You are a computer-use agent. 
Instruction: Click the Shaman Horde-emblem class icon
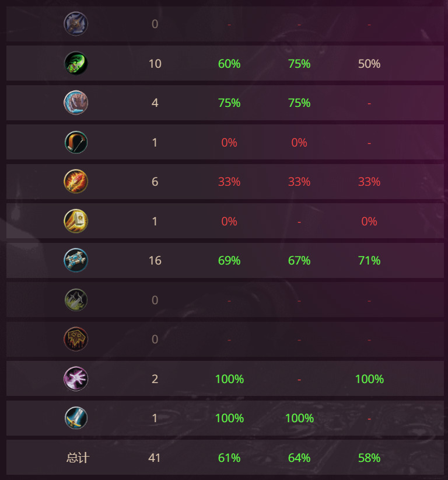tap(76, 339)
